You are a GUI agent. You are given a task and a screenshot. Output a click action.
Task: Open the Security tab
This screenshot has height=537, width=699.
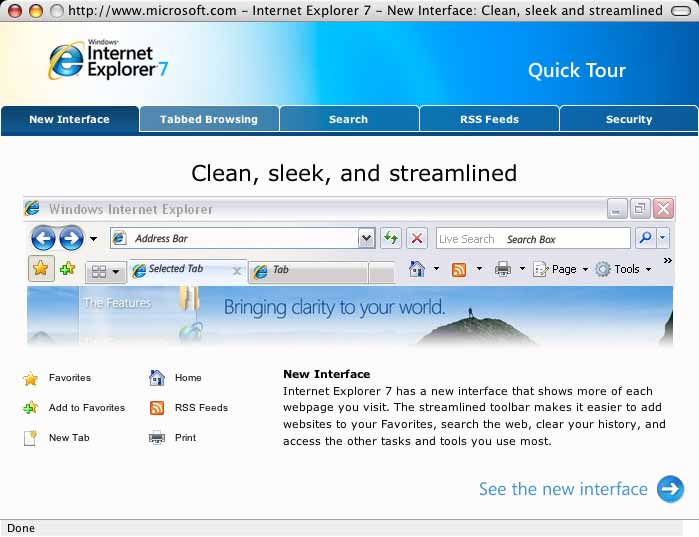(629, 119)
